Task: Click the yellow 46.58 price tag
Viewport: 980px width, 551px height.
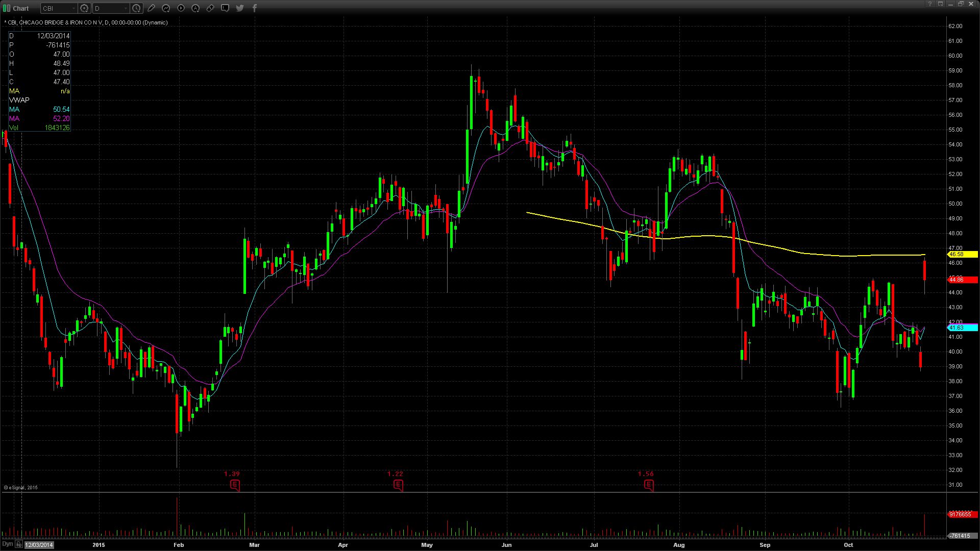Action: [963, 254]
